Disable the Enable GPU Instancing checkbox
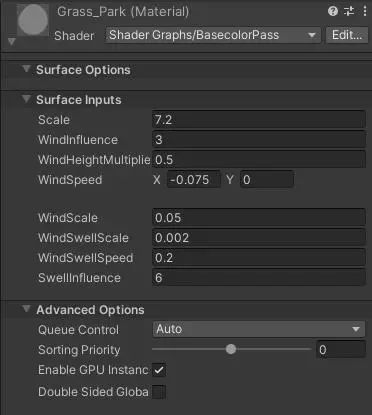The height and width of the screenshot is (415, 372). click(159, 370)
